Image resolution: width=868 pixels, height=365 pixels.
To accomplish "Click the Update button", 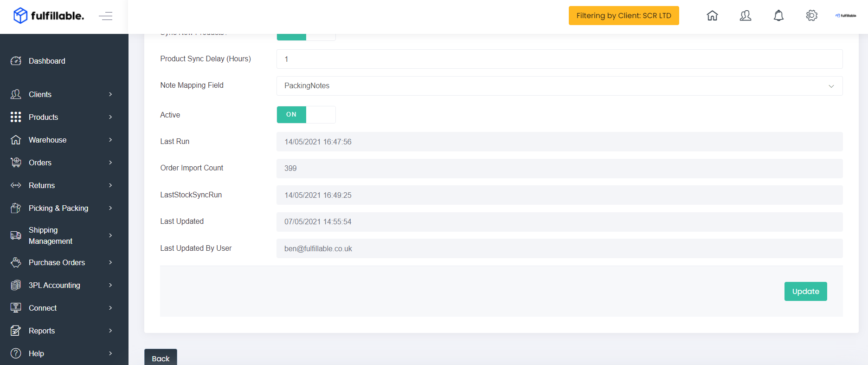I will click(805, 291).
